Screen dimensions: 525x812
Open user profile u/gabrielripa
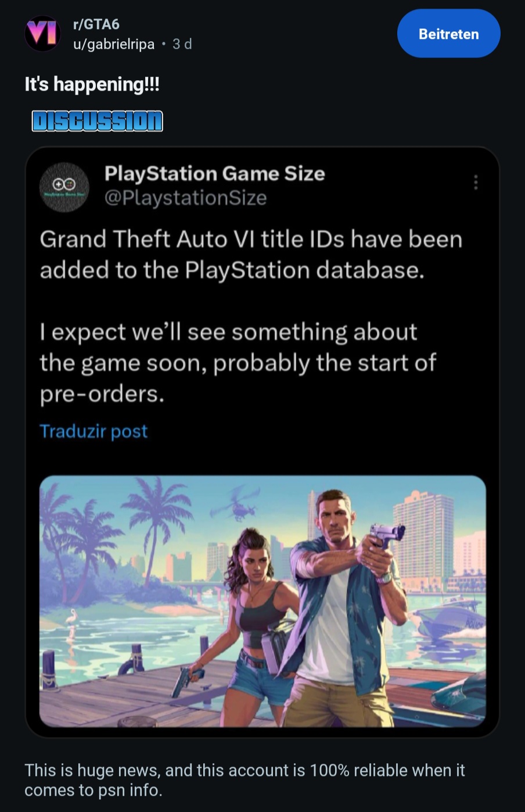point(114,44)
